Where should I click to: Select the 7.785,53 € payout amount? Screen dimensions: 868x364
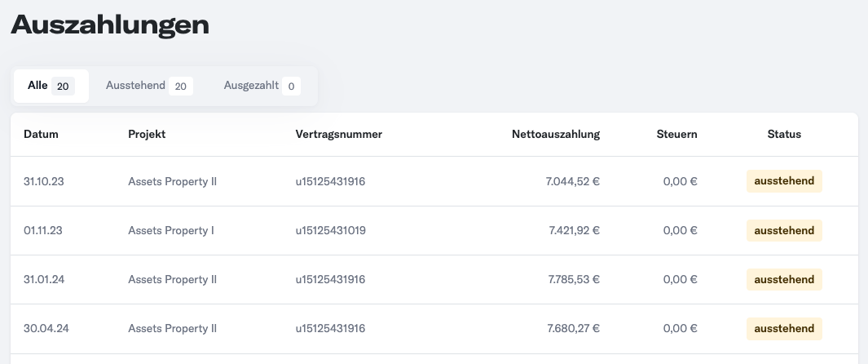[x=574, y=279]
